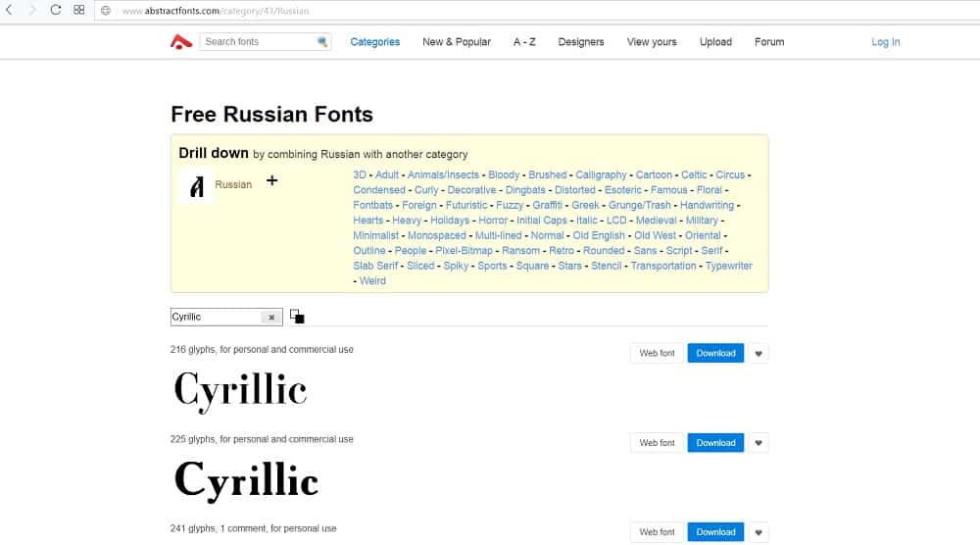Select the Medieval category link
The height and width of the screenshot is (545, 980).
click(x=656, y=220)
